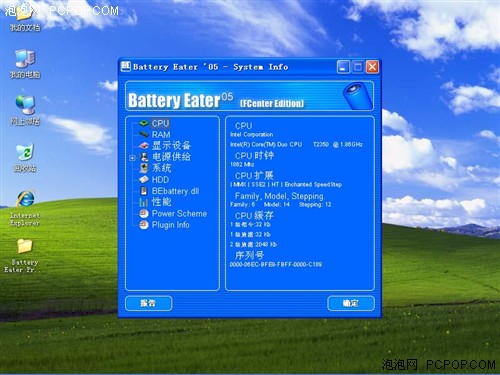Select 系统 in the tree
This screenshot has width=500, height=375.
[x=162, y=168]
